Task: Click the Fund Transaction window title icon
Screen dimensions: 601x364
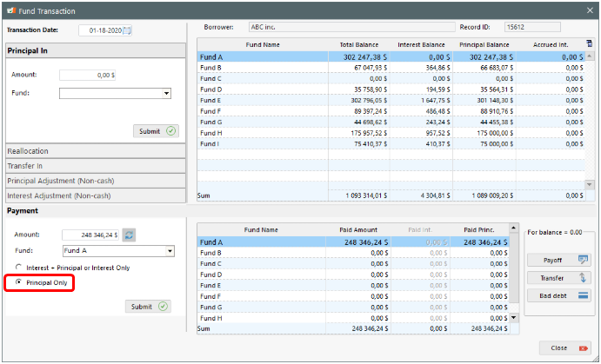Action: [11, 10]
